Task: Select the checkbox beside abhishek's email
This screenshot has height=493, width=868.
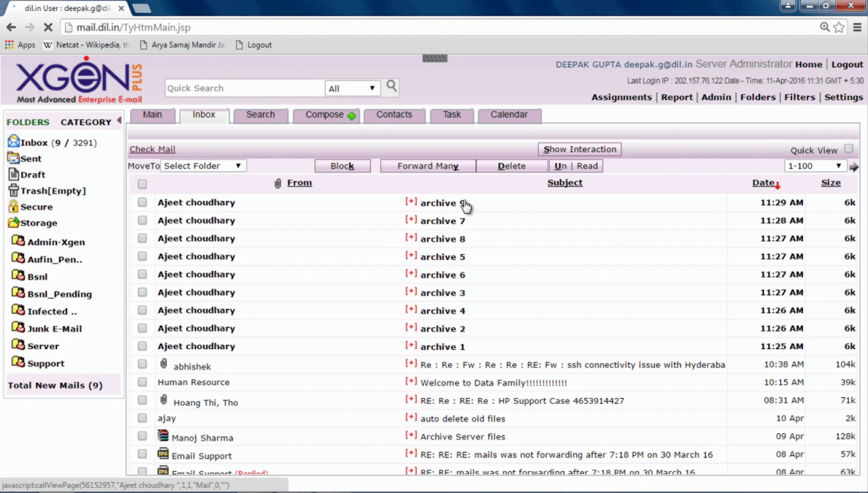Action: click(142, 364)
